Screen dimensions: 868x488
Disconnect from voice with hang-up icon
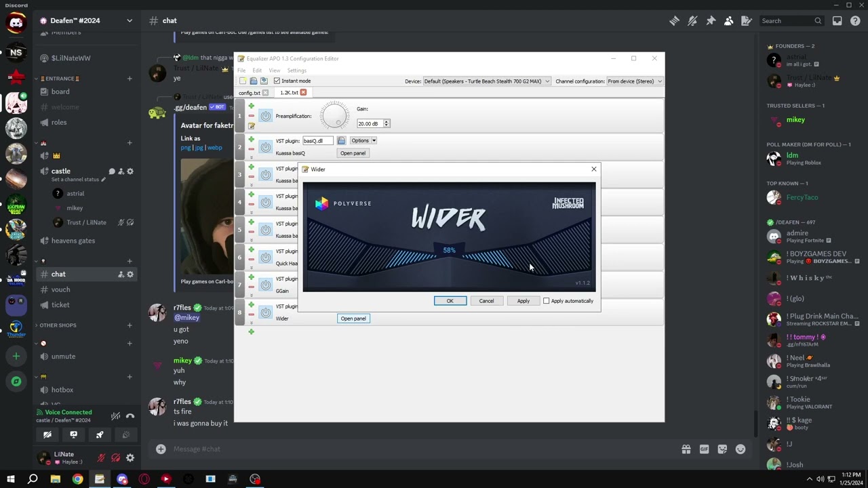click(x=130, y=415)
